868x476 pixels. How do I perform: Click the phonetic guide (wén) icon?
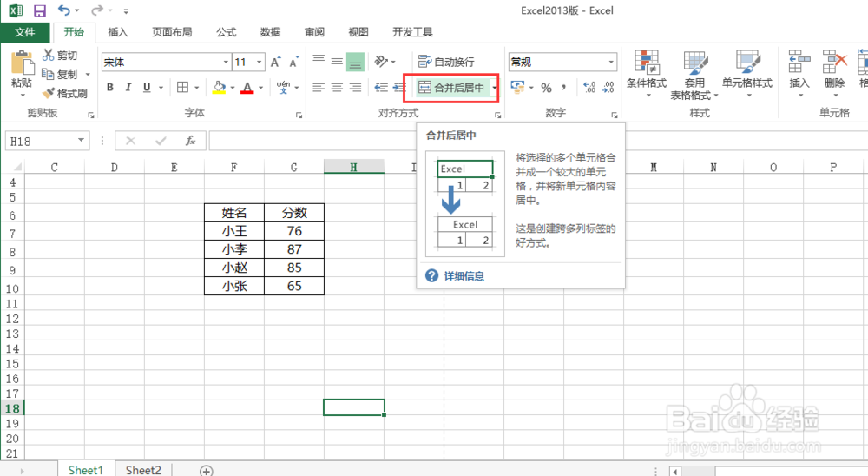[284, 87]
